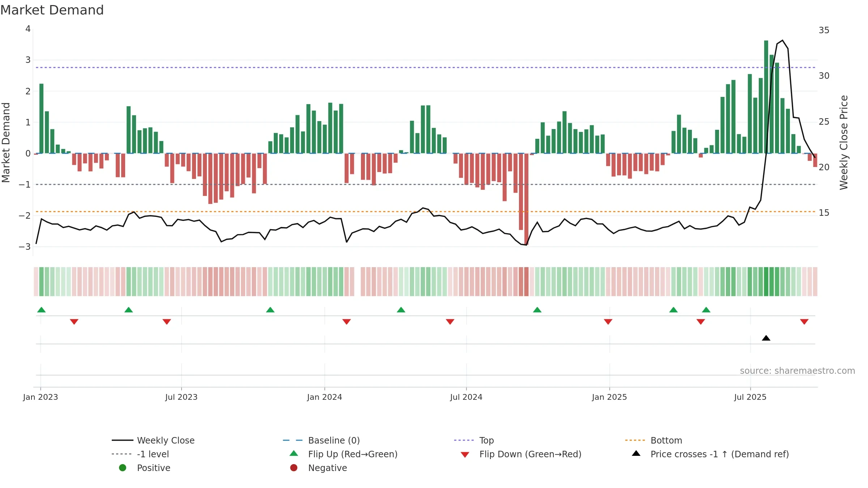Viewport: 868px width, 488px height.
Task: Toggle the Positive legend entry
Action: pos(145,468)
